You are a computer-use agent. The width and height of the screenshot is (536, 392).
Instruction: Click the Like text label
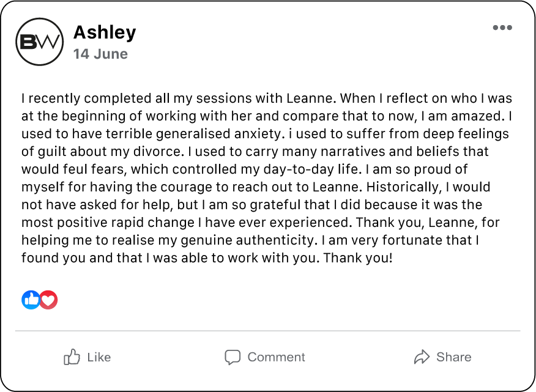click(x=99, y=357)
